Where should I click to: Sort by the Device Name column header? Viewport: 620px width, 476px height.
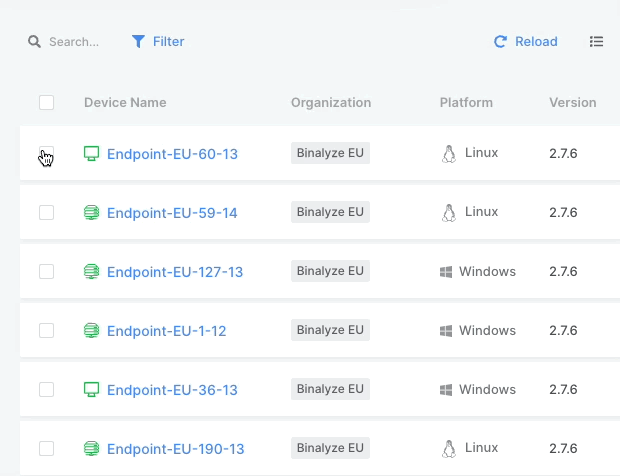click(x=125, y=102)
